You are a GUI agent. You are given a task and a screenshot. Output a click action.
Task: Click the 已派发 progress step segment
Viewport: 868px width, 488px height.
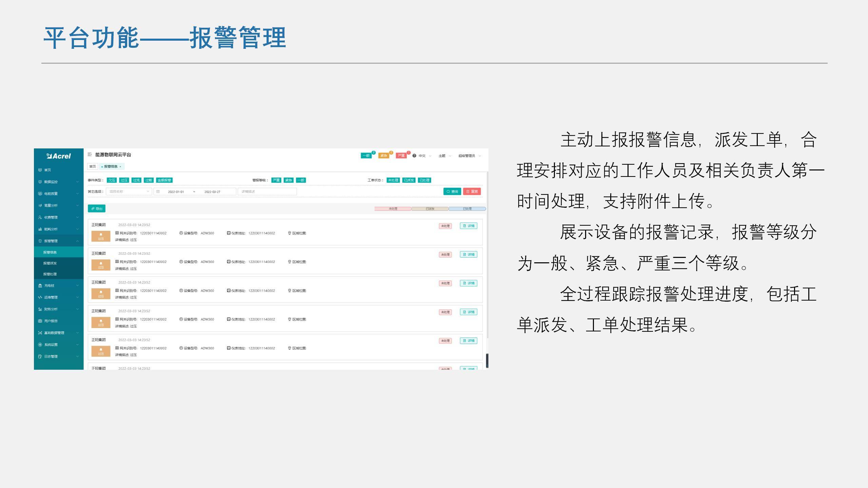[430, 209]
